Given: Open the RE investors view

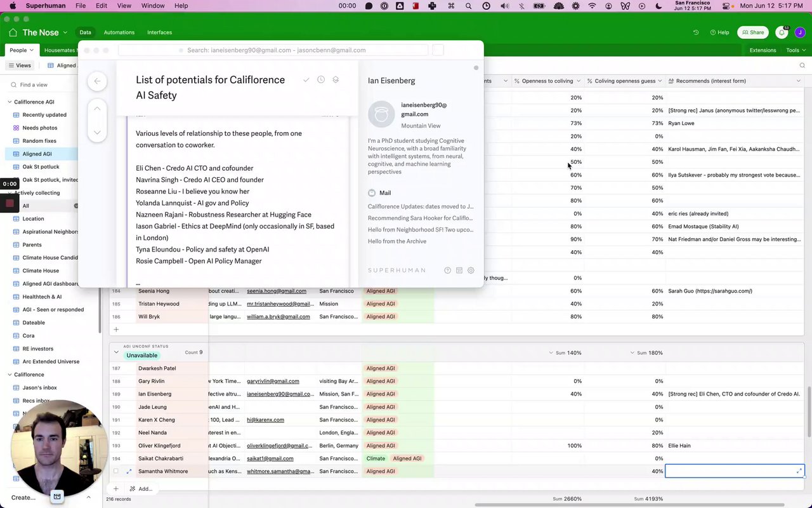Looking at the screenshot, I should pyautogui.click(x=38, y=349).
